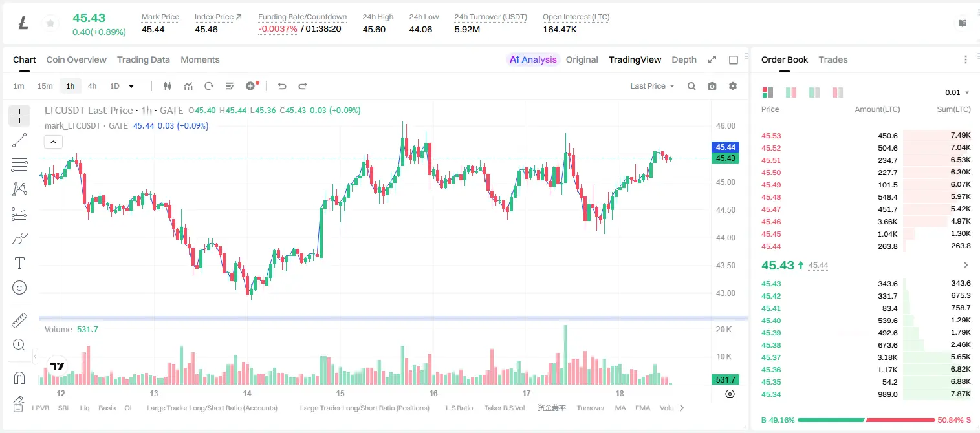Click the AI Analysis button
Image resolution: width=980 pixels, height=433 pixels.
coord(532,59)
